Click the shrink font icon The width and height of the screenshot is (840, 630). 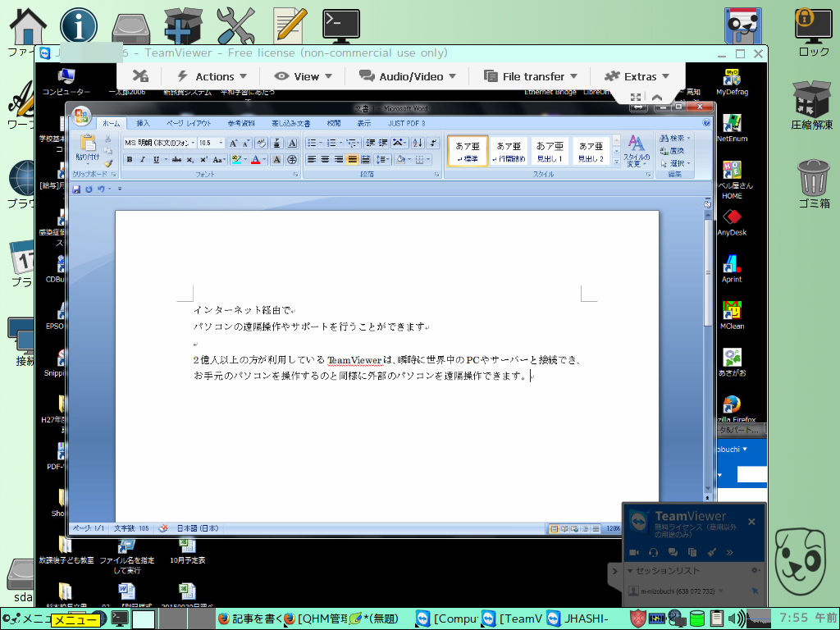tap(246, 143)
